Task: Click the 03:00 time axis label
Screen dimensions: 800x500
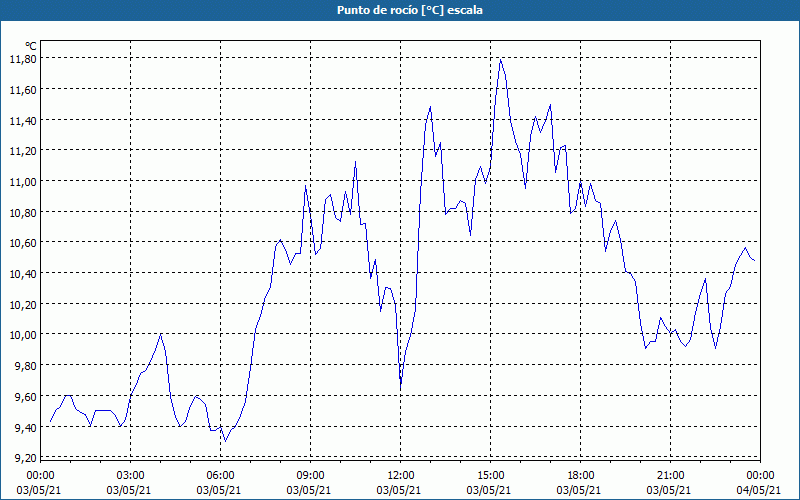Action: pos(131,476)
